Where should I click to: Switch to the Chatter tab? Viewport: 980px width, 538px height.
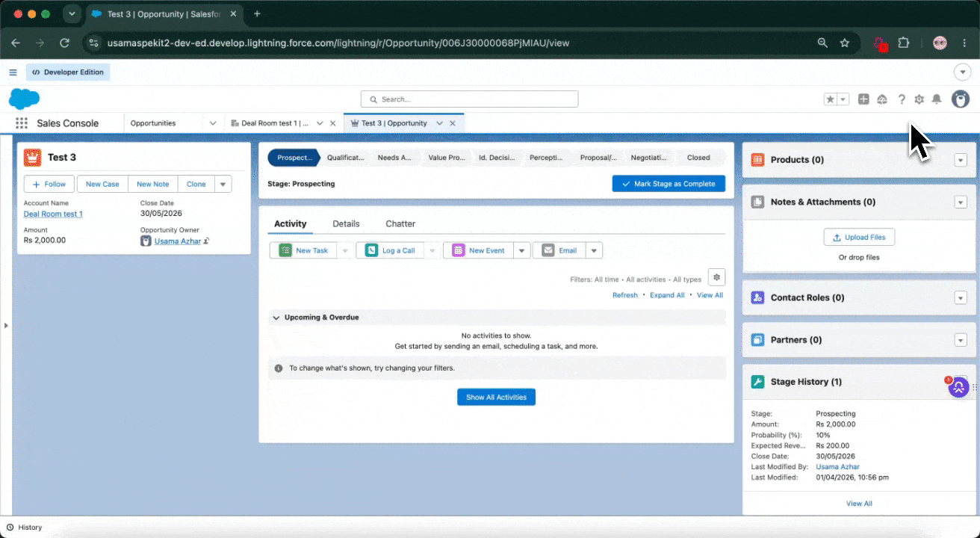click(x=400, y=223)
